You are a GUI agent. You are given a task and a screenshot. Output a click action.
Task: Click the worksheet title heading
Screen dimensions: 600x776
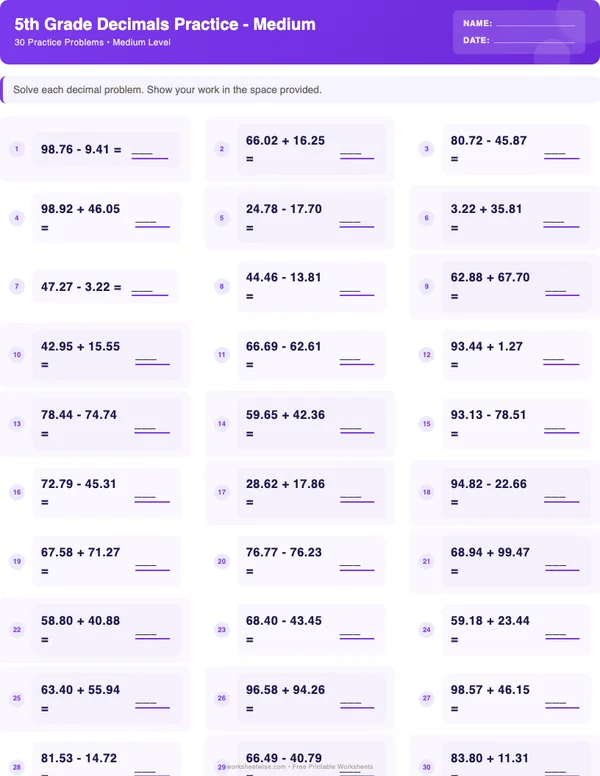[x=165, y=24]
